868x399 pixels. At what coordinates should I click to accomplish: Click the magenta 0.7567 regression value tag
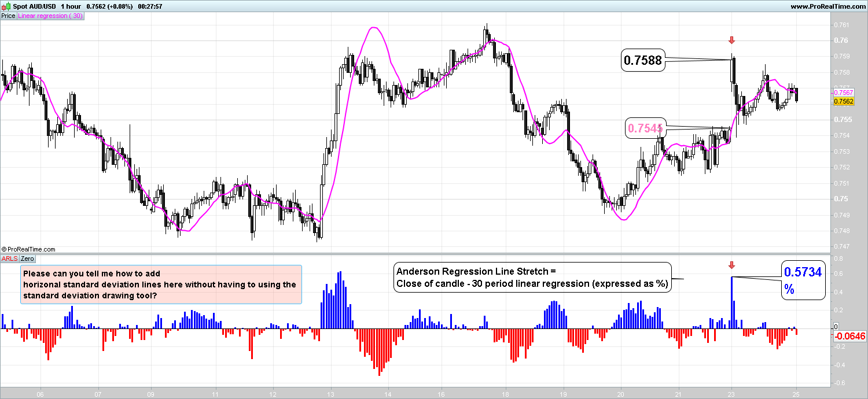(843, 93)
